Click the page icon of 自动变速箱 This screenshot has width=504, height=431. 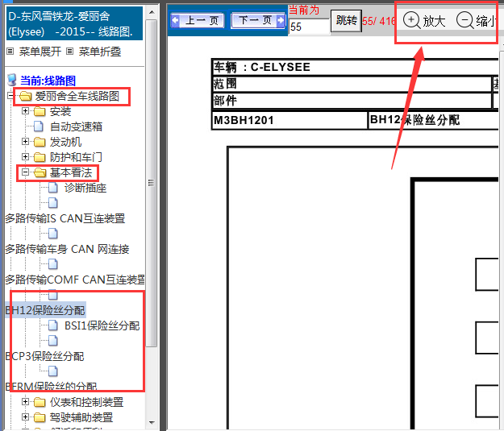pos(38,126)
